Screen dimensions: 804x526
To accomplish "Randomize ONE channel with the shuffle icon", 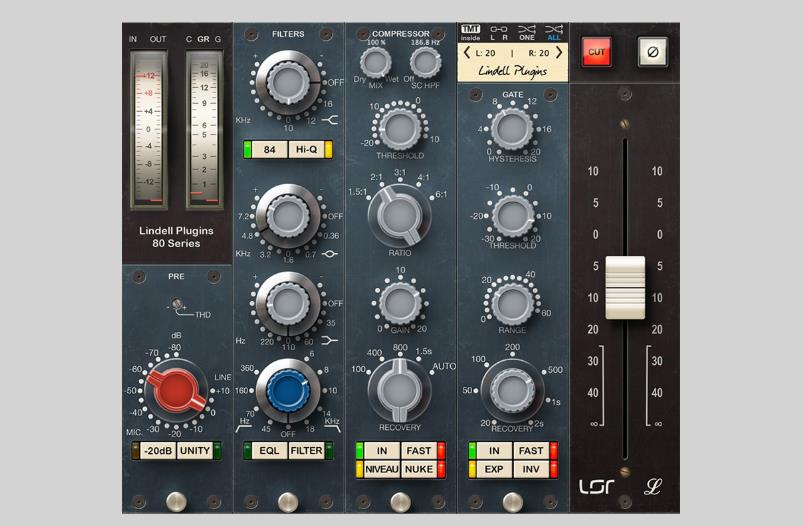I will (527, 32).
